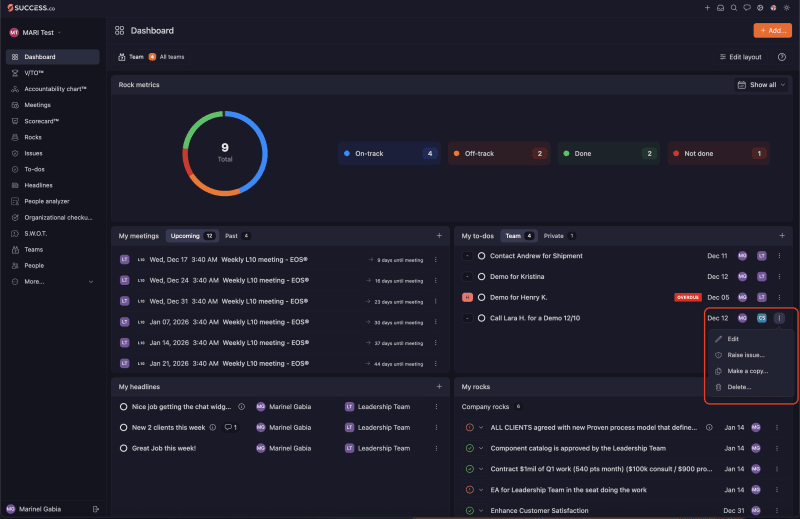This screenshot has height=519, width=800.
Task: Toggle the priority box for Demo for Henry K.
Action: point(467,298)
